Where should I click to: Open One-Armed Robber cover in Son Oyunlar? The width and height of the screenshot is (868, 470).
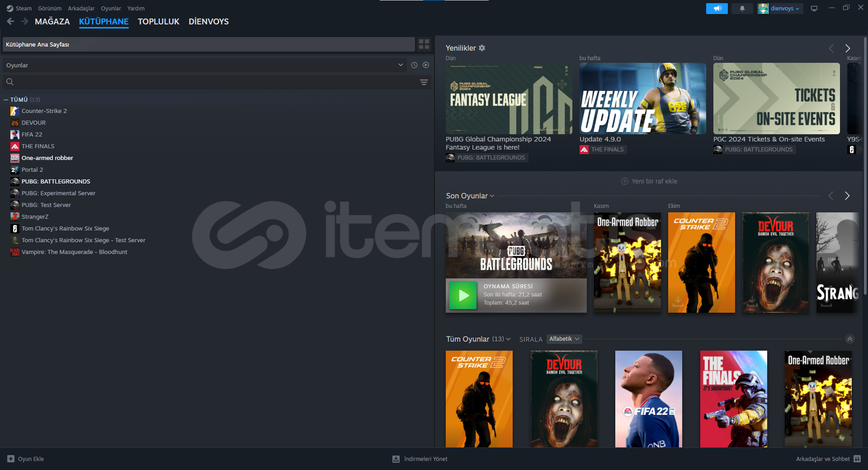coord(627,263)
